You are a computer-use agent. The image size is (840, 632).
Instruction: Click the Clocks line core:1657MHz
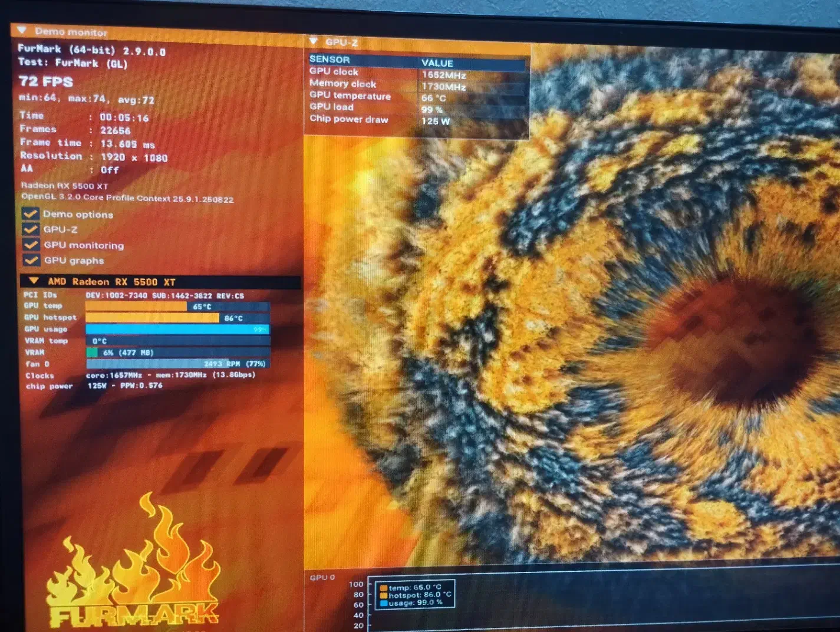(170, 375)
